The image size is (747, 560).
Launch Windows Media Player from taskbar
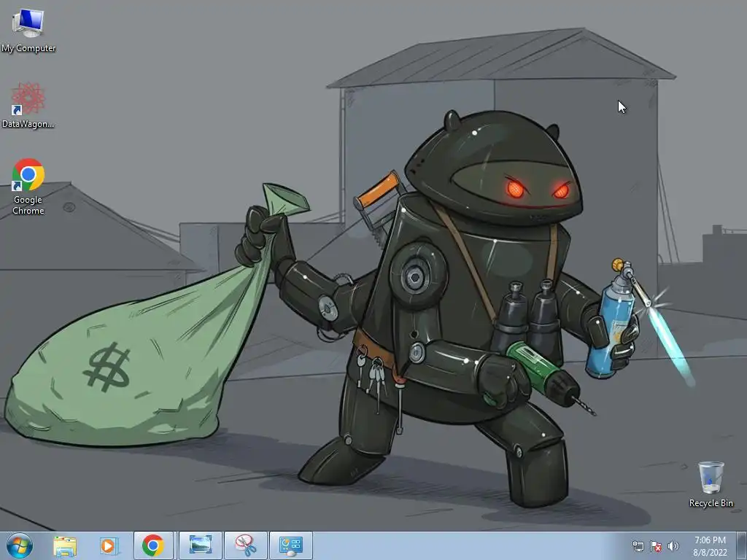click(x=108, y=545)
